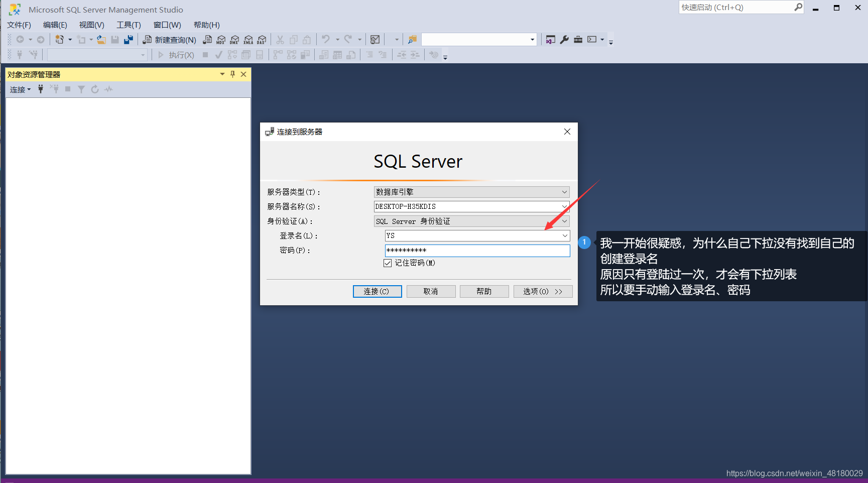
Task: Click the Save All icon
Action: (x=129, y=40)
